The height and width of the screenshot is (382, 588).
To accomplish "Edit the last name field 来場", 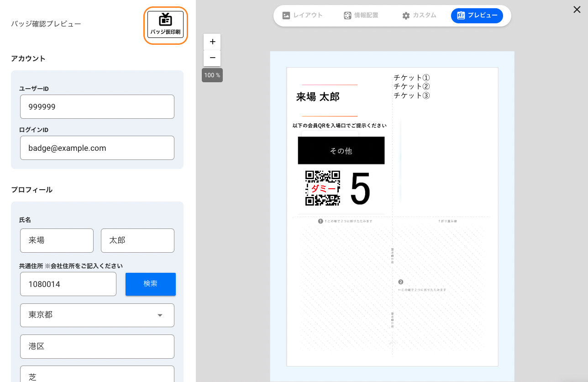I will pyautogui.click(x=57, y=240).
